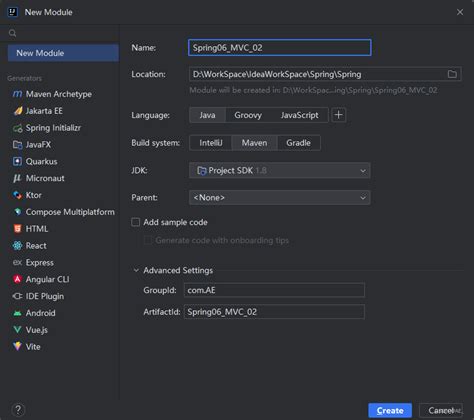Select the New Module list item
The width and height of the screenshot is (474, 420).
63,53
